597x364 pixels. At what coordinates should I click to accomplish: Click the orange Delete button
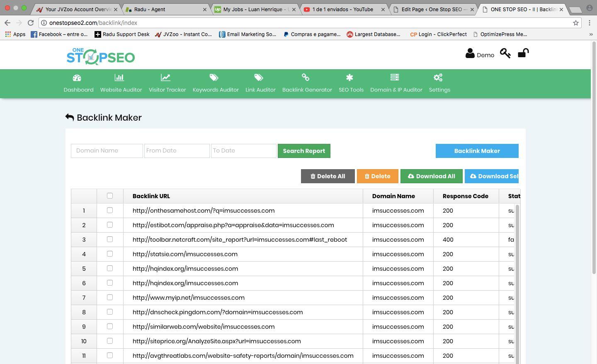click(377, 176)
